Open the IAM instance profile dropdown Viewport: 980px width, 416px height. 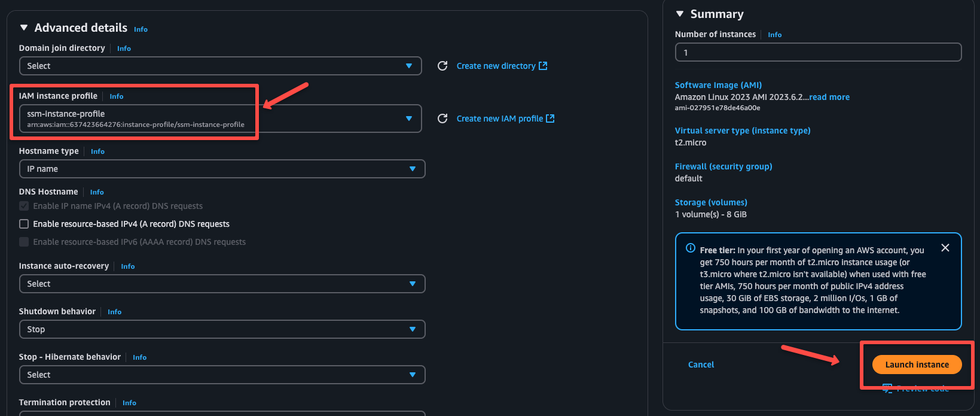221,119
